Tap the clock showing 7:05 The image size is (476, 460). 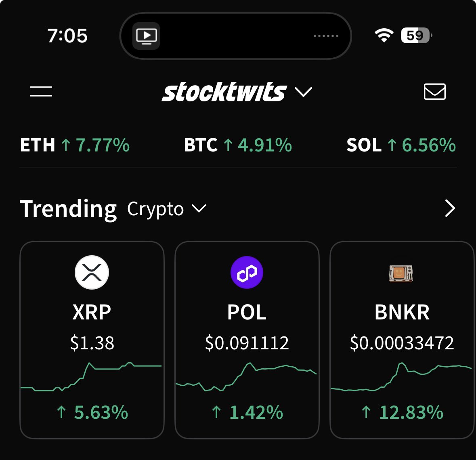tap(67, 36)
